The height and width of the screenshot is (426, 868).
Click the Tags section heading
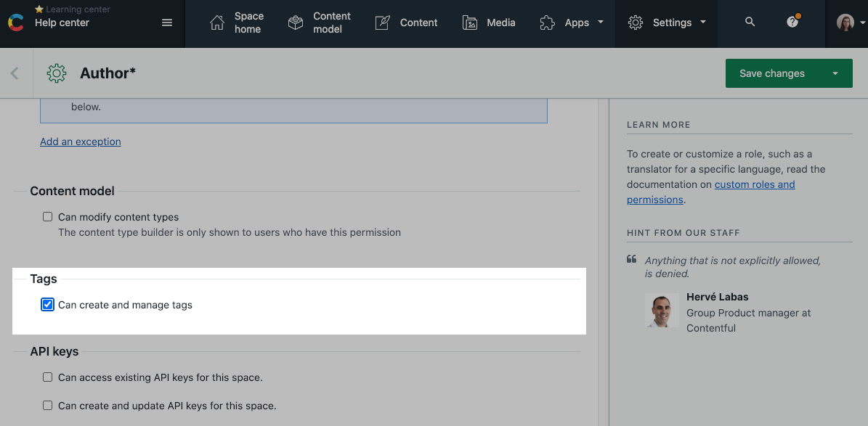tap(44, 279)
